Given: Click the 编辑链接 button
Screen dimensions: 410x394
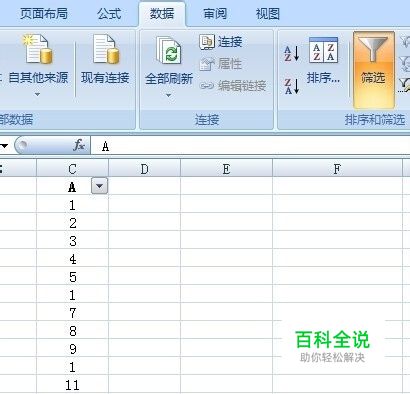Looking at the screenshot, I should coord(233,86).
